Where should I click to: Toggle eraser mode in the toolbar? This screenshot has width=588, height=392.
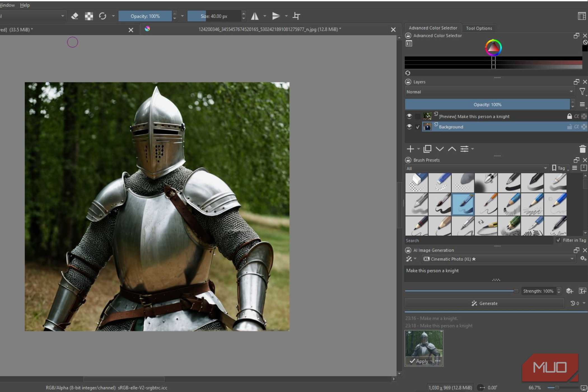tap(75, 16)
